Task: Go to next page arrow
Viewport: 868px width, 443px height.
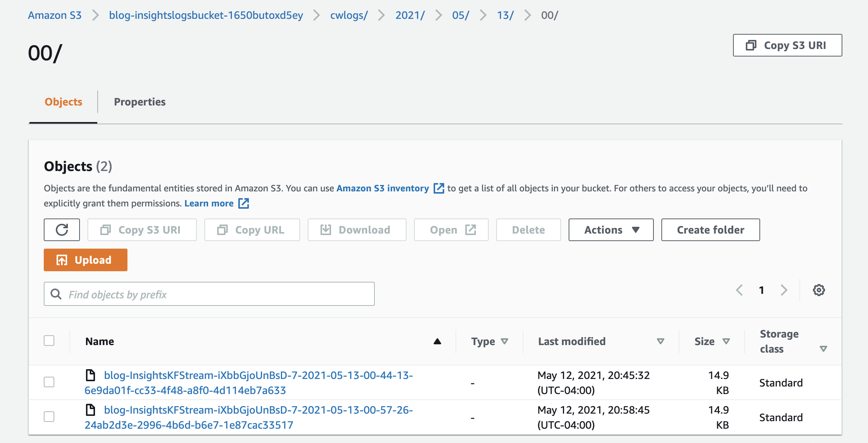Action: coord(784,290)
